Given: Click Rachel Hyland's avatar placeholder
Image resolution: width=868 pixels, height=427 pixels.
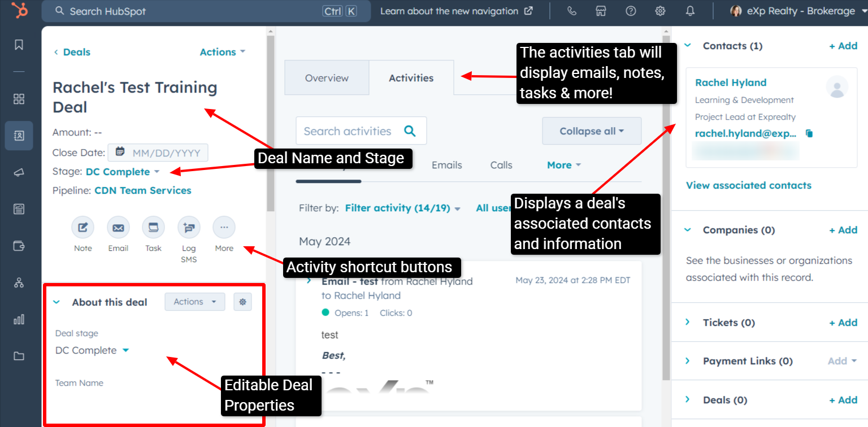Looking at the screenshot, I should 837,87.
